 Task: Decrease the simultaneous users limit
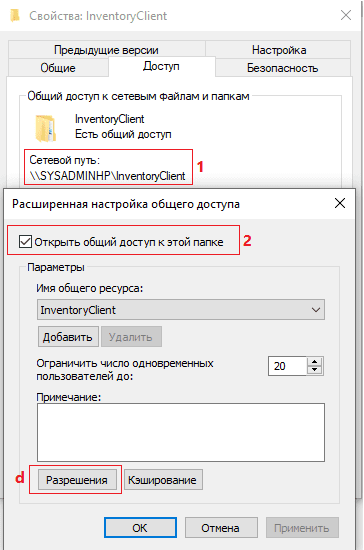[x=315, y=370]
